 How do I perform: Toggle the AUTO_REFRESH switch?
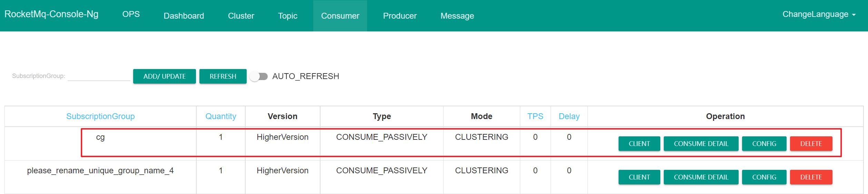pyautogui.click(x=259, y=76)
